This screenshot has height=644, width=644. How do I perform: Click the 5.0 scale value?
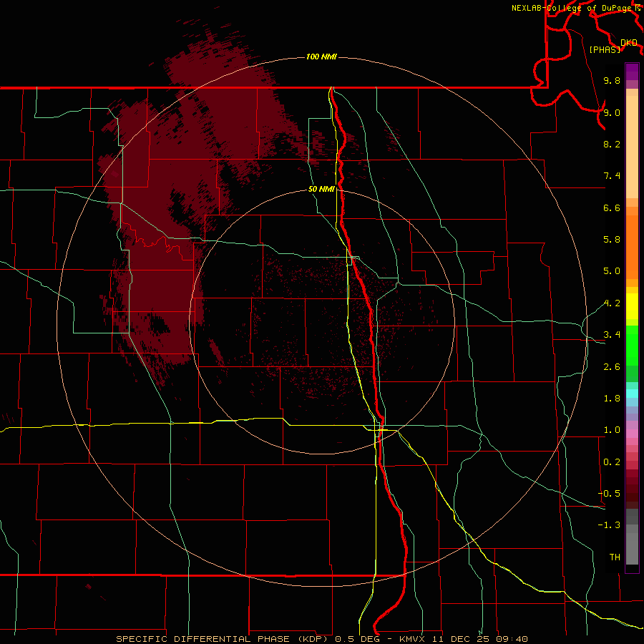coord(612,271)
